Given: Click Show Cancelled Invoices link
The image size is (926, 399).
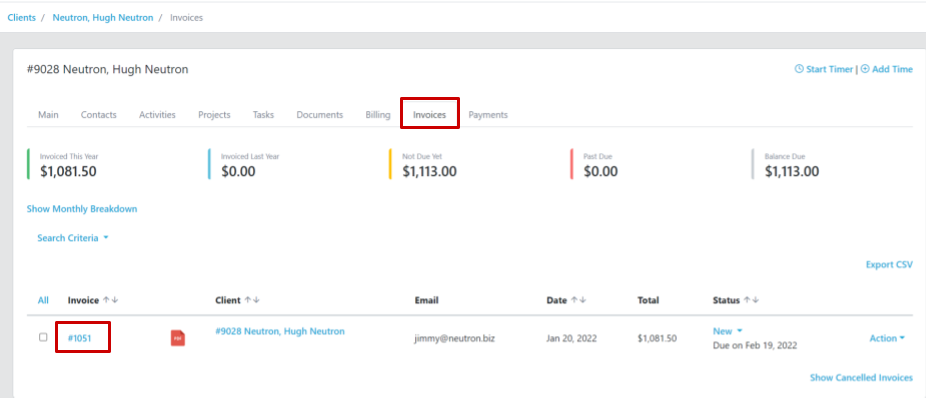Looking at the screenshot, I should pyautogui.click(x=861, y=377).
